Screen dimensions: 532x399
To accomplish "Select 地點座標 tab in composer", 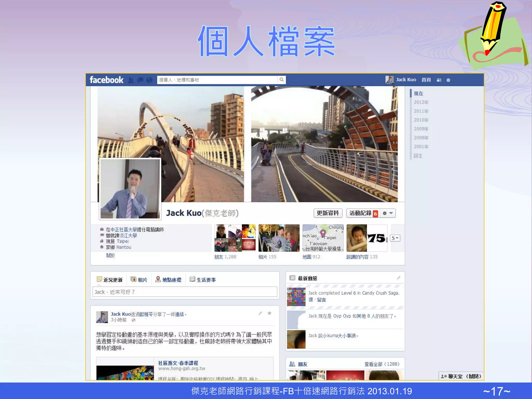I will (x=168, y=280).
